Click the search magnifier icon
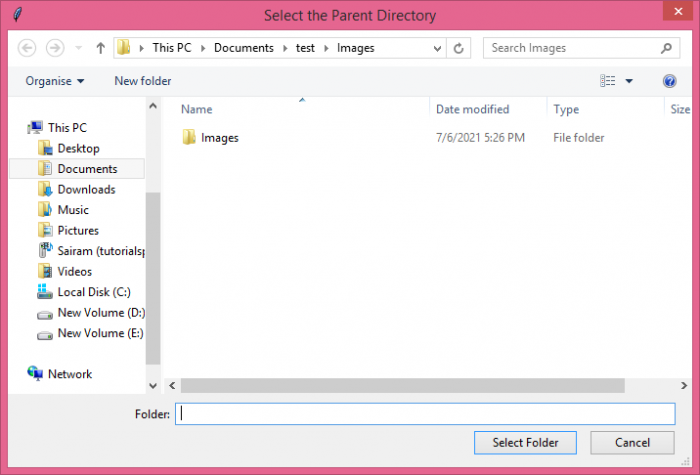Viewport: 700px width, 475px height. 666,48
